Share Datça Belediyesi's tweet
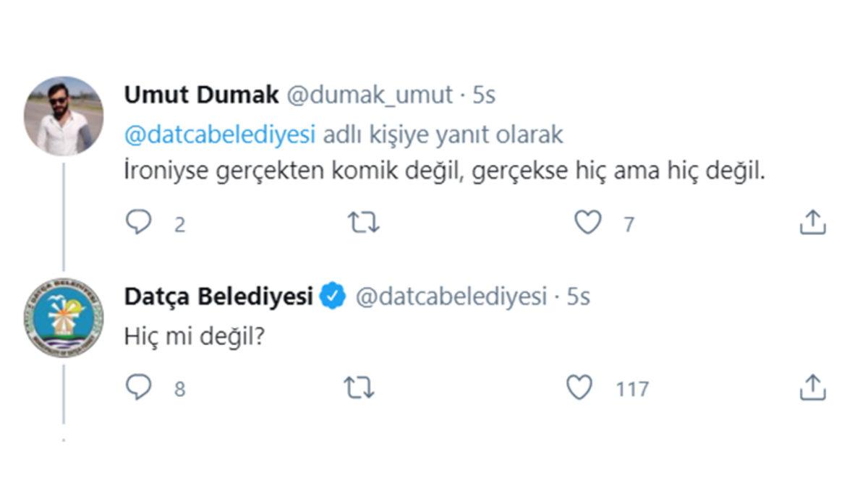The image size is (868, 488). point(812,388)
